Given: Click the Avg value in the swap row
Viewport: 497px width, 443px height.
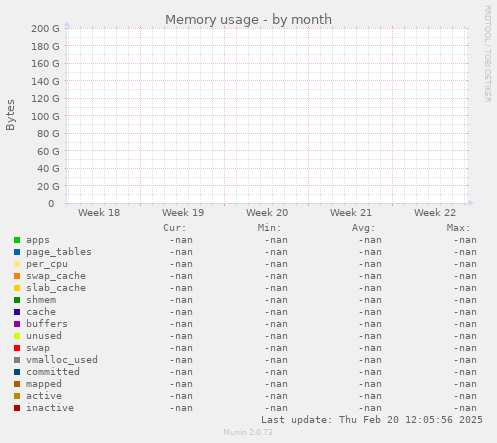Looking at the screenshot, I should pos(370,348).
